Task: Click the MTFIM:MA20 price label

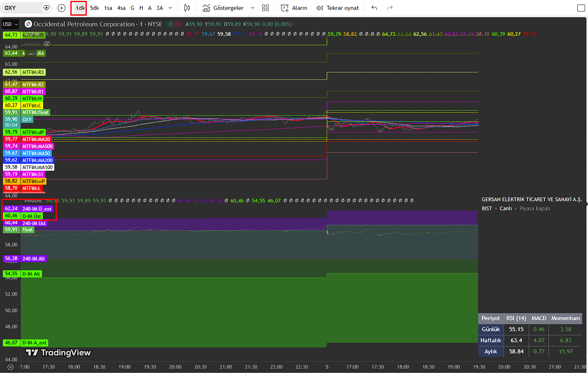Action: pyautogui.click(x=36, y=139)
